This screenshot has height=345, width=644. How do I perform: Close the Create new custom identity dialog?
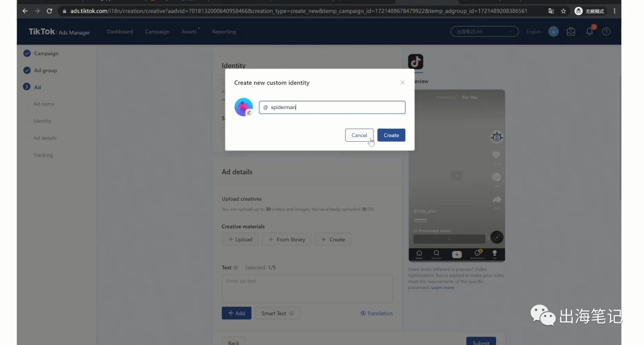click(402, 82)
